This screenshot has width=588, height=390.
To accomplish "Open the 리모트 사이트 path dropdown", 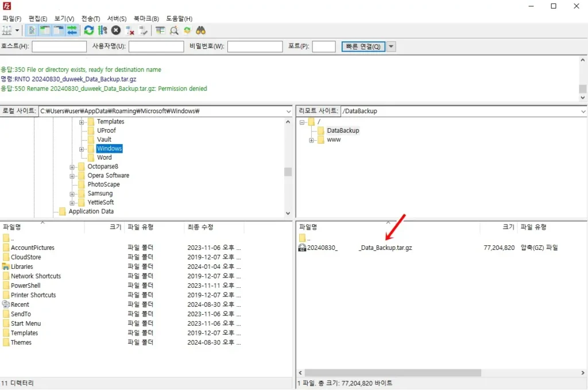I will click(583, 111).
